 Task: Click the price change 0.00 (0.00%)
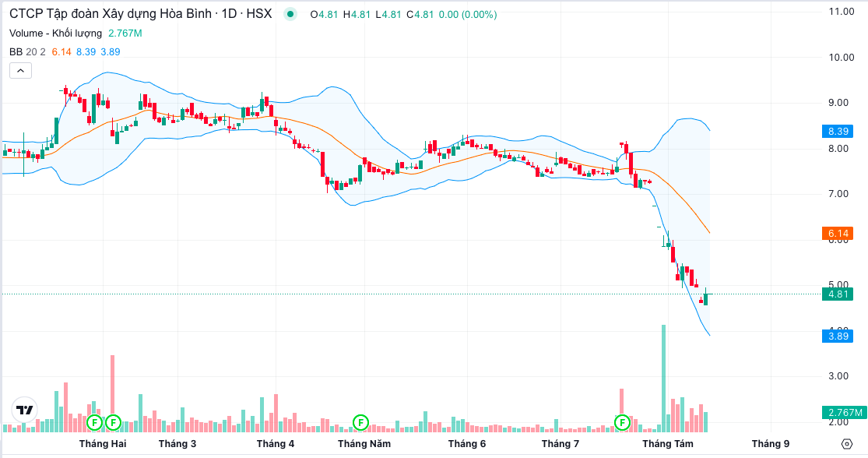click(468, 15)
